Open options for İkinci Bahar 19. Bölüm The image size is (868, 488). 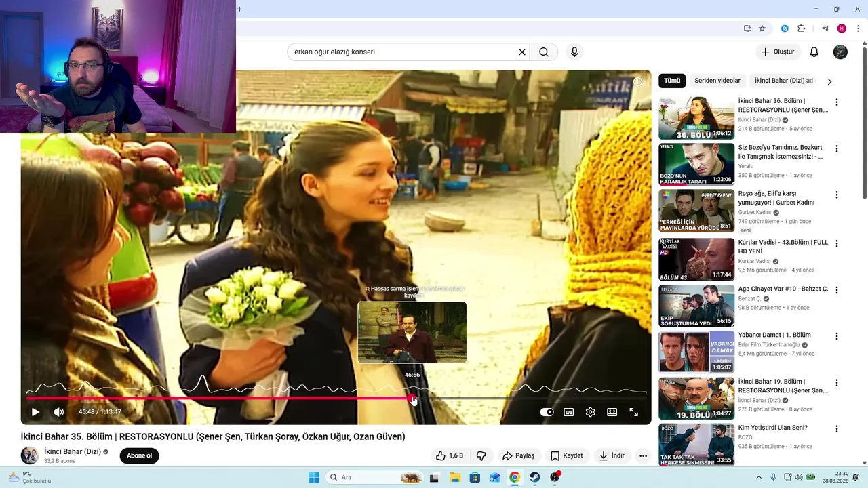(837, 382)
